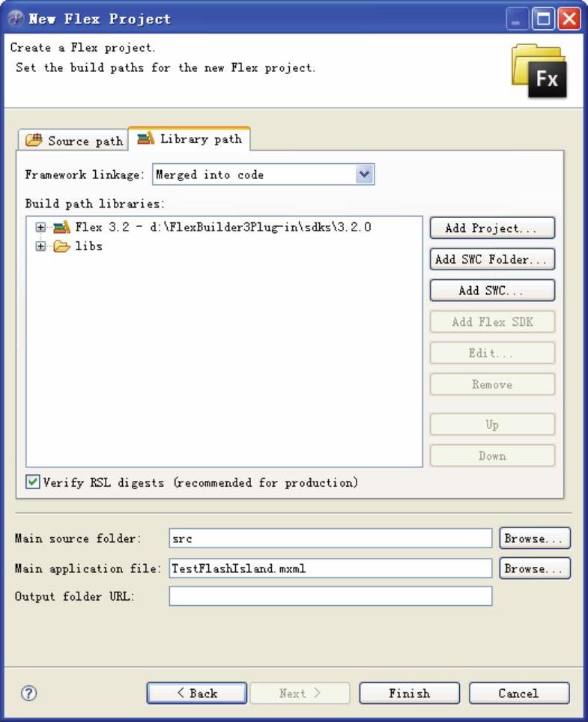Open the Framework linkage dropdown
Image resolution: width=588 pixels, height=722 pixels.
point(364,175)
